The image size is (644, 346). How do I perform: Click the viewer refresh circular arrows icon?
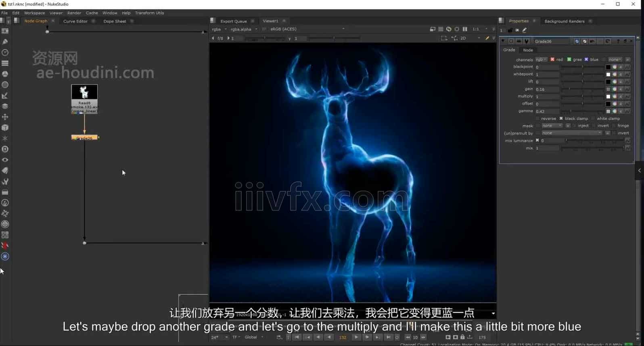tap(449, 29)
